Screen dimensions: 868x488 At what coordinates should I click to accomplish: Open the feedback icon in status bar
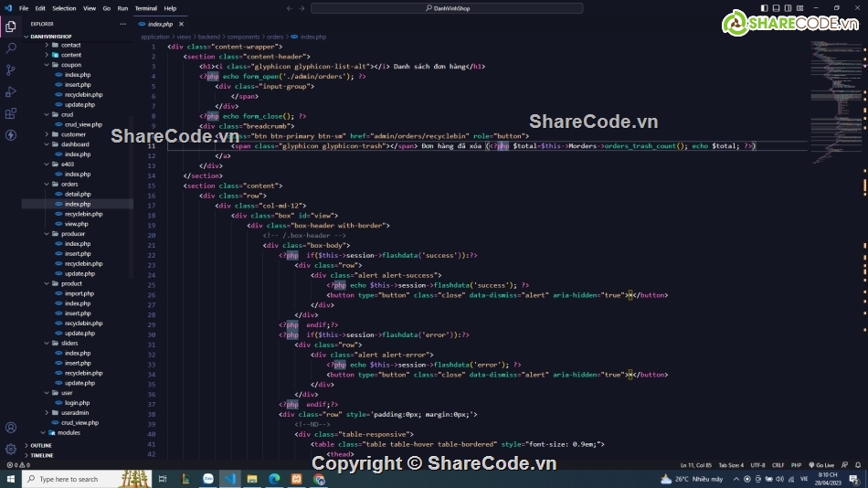coord(845,465)
